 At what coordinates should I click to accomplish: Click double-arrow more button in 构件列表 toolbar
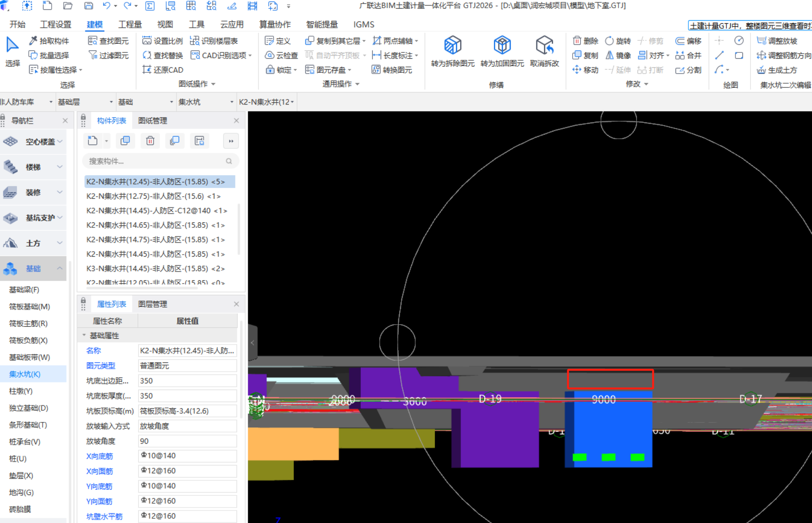pos(231,141)
